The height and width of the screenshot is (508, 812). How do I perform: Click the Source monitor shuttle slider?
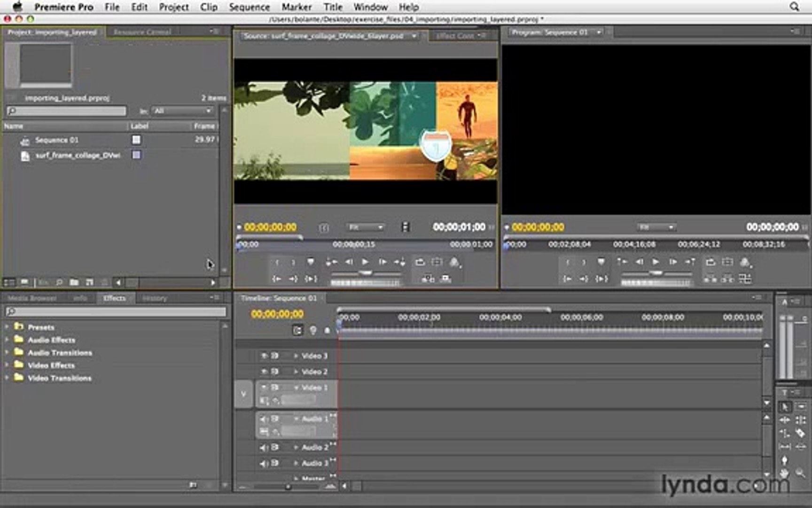(x=365, y=273)
